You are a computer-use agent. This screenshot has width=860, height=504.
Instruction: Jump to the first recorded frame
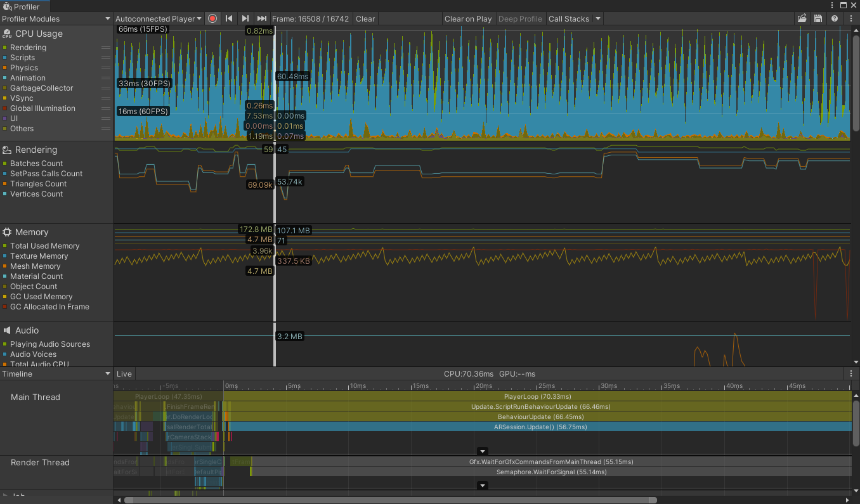click(229, 18)
